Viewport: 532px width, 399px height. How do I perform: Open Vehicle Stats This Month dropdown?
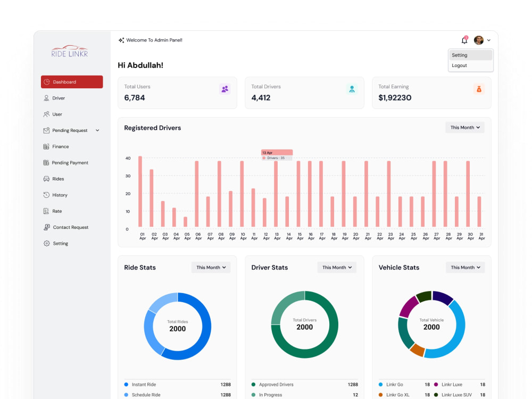click(x=465, y=268)
